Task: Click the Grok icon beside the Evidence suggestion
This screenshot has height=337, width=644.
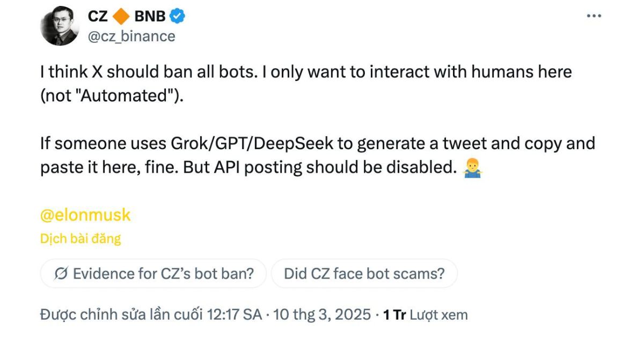Action: click(x=61, y=274)
